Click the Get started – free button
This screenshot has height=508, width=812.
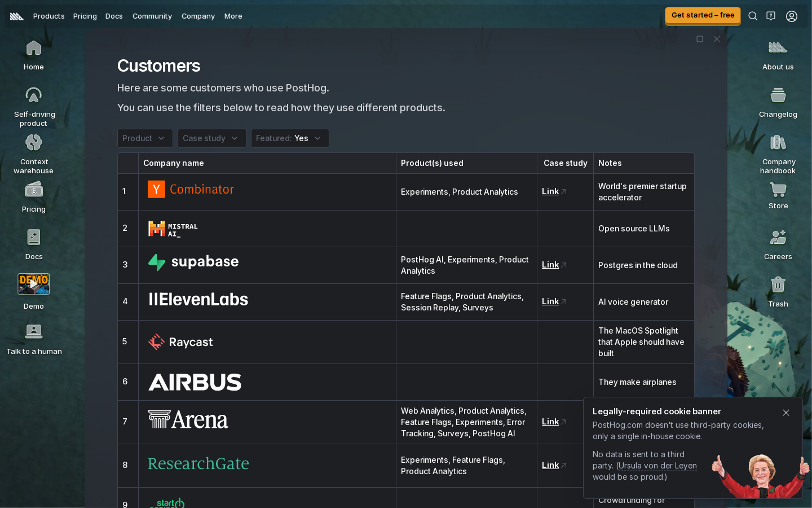[703, 15]
